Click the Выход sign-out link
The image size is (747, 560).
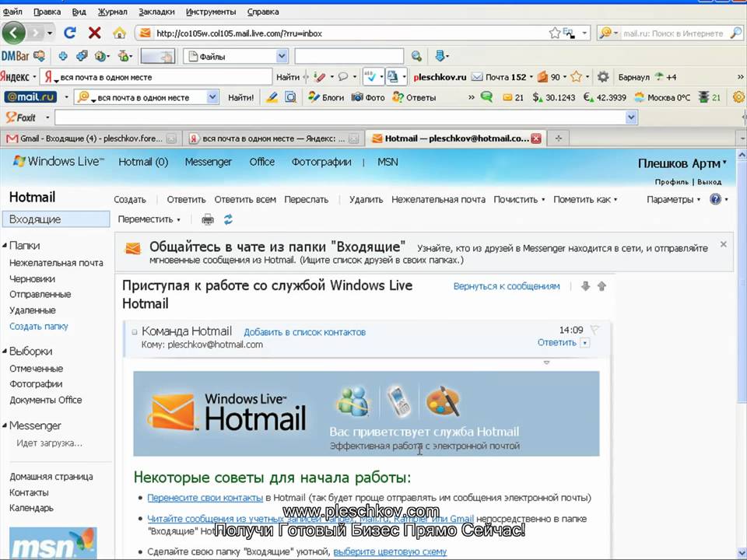709,182
